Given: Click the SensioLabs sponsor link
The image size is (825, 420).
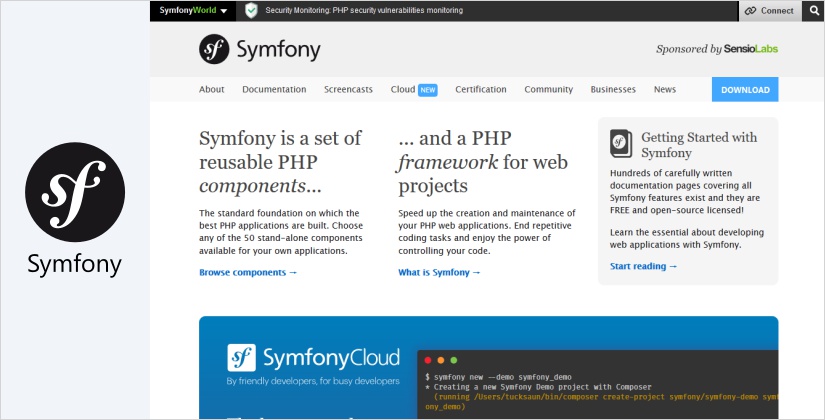Looking at the screenshot, I should click(751, 49).
